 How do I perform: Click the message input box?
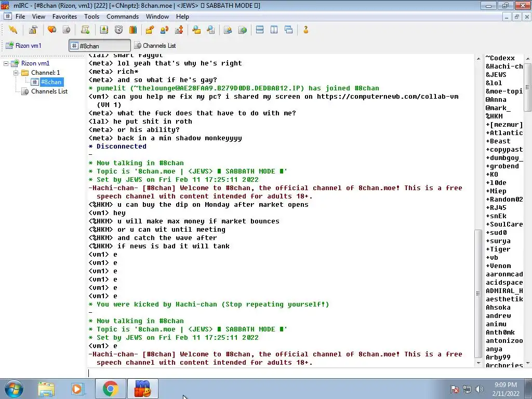(280, 373)
